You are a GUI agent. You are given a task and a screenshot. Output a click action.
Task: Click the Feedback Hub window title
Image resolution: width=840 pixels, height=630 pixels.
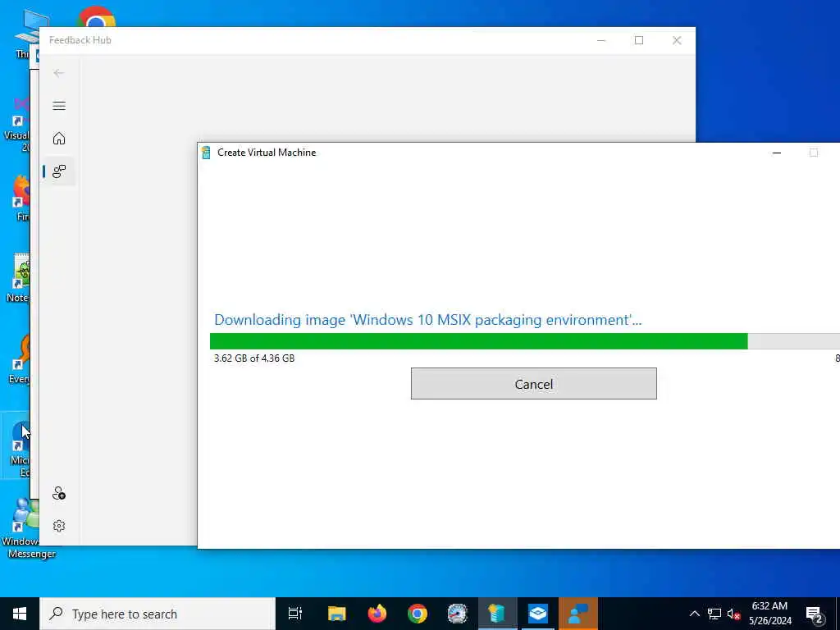click(x=80, y=40)
